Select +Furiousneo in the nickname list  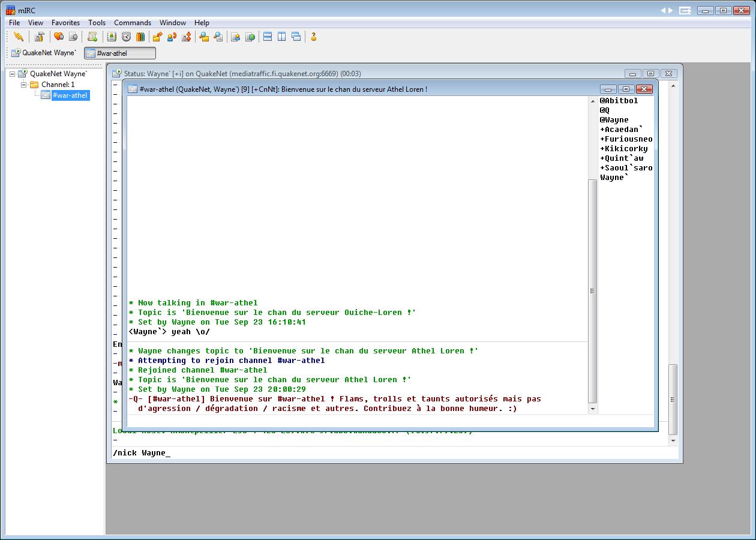point(626,139)
